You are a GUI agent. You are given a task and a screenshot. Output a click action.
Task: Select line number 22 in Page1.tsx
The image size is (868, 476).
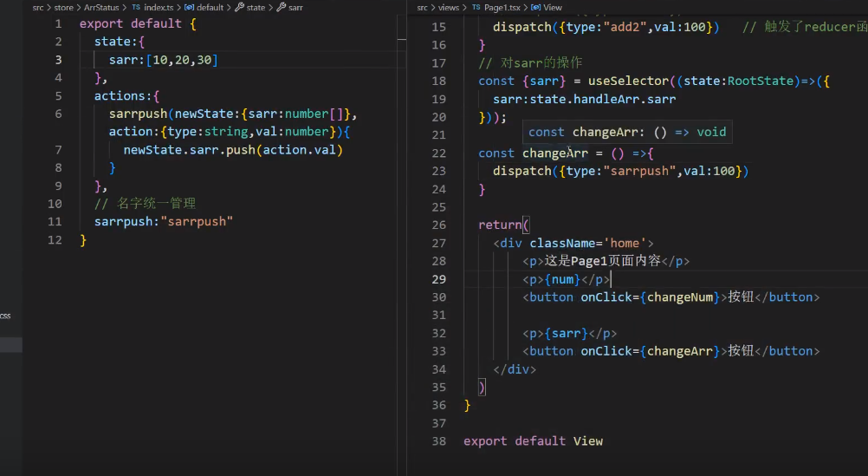coord(439,153)
